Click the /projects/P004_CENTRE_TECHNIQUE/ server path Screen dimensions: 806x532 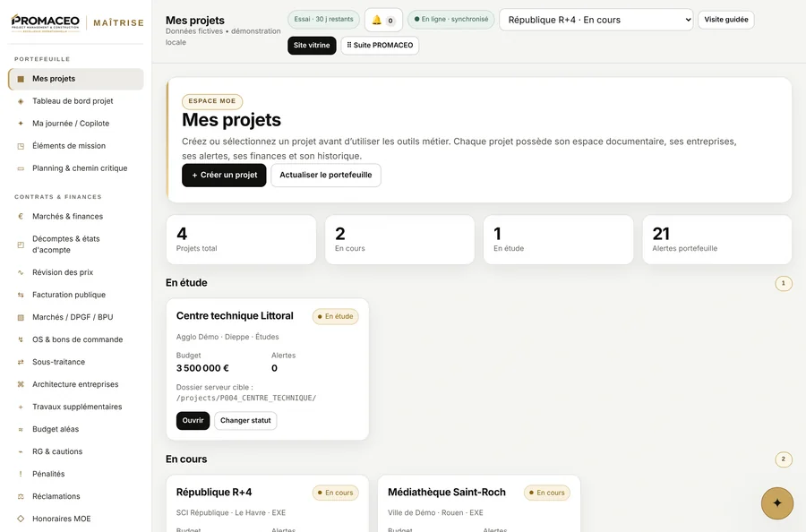pyautogui.click(x=246, y=398)
